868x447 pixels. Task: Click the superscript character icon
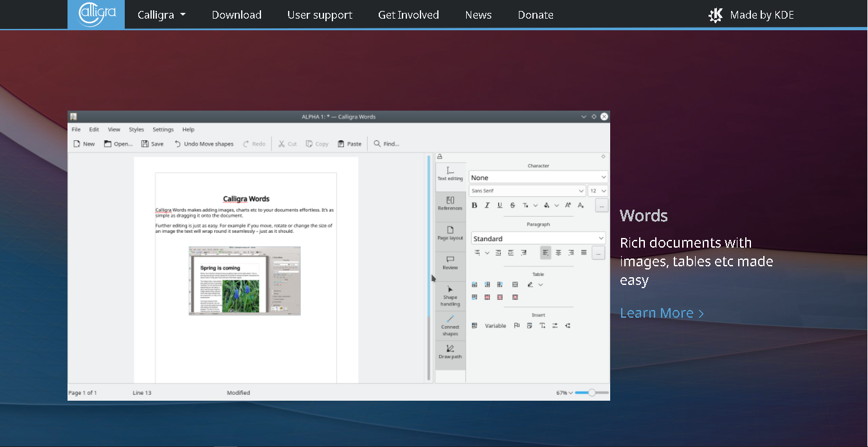(568, 205)
